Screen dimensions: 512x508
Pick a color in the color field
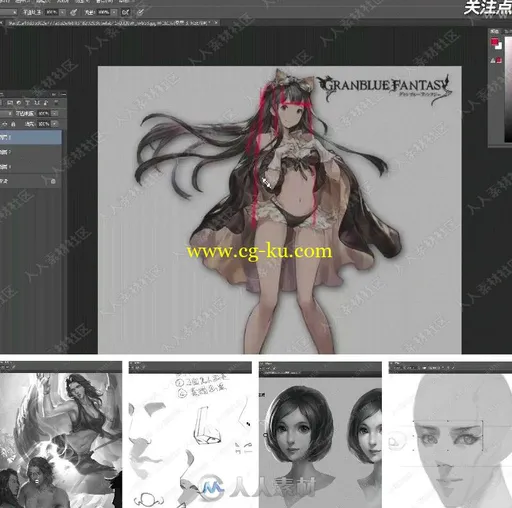(x=508, y=88)
